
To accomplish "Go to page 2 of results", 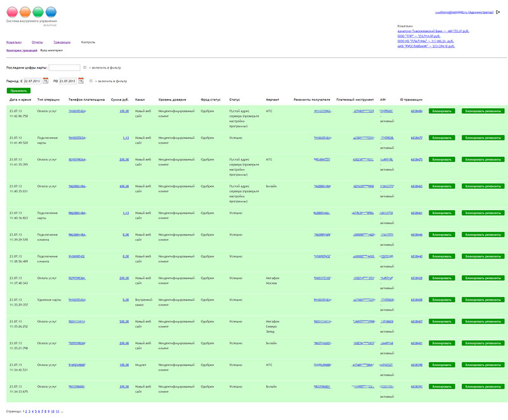I will click(27, 412).
